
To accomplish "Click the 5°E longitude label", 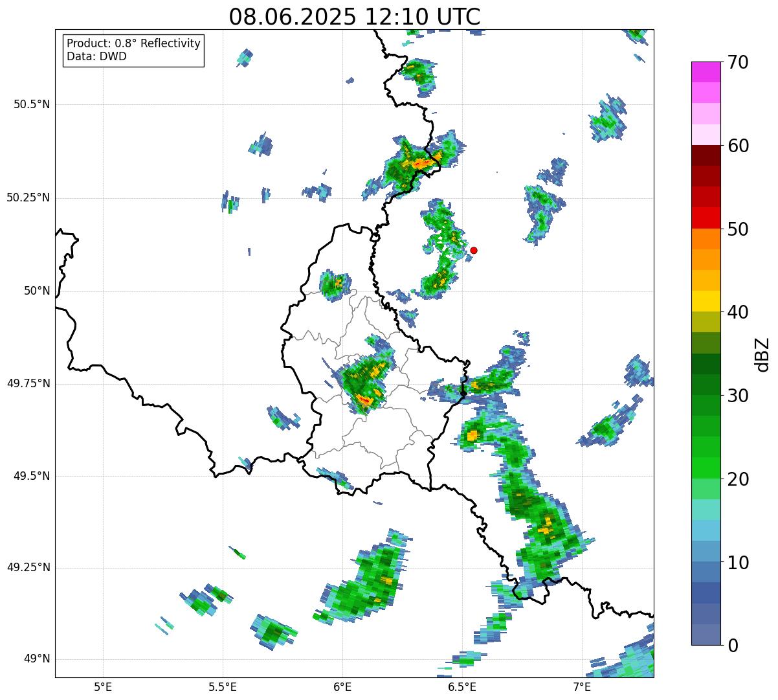I will [103, 686].
